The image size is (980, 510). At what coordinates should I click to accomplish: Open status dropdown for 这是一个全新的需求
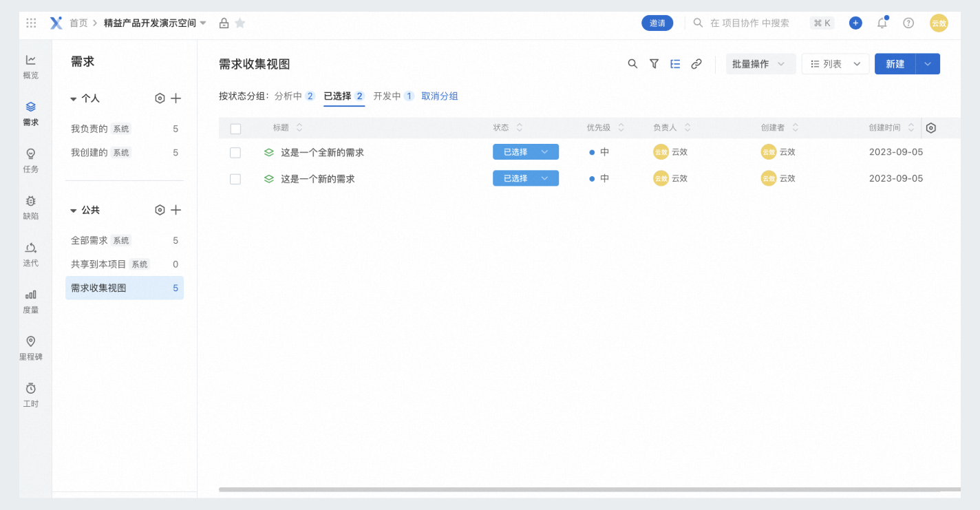click(x=526, y=152)
